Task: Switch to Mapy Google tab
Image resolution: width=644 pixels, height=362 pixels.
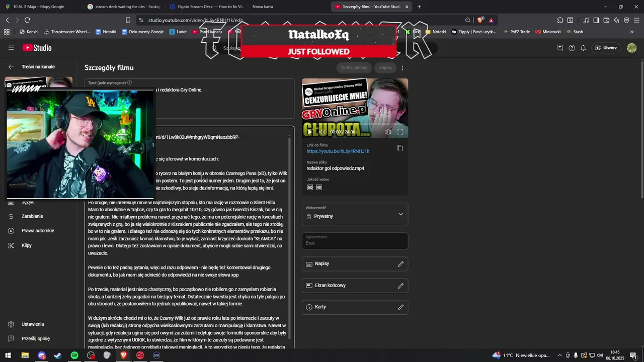Action: [40, 7]
